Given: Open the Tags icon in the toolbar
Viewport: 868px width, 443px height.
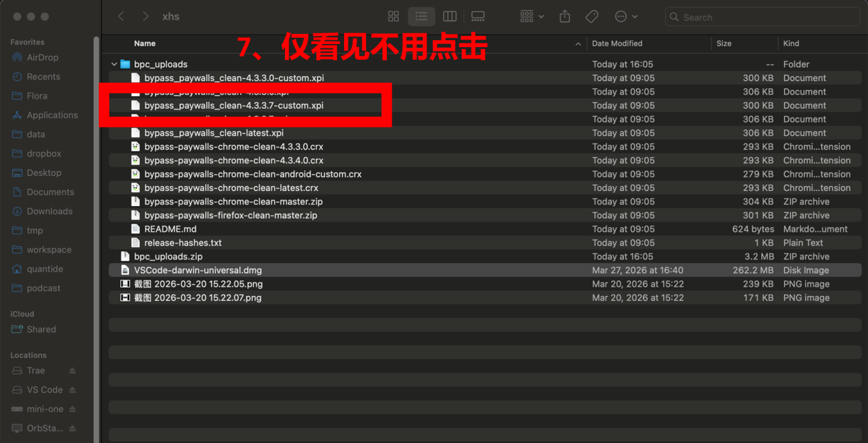Looking at the screenshot, I should click(x=591, y=16).
